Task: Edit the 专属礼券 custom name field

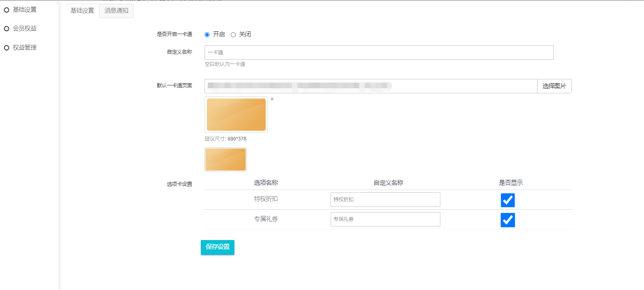Action: tap(385, 219)
